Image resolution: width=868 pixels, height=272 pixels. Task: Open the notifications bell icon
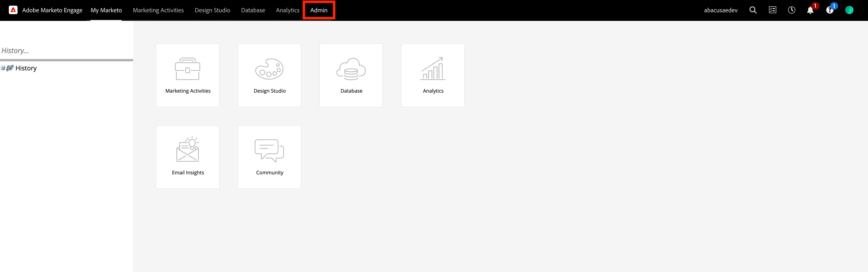pos(810,10)
